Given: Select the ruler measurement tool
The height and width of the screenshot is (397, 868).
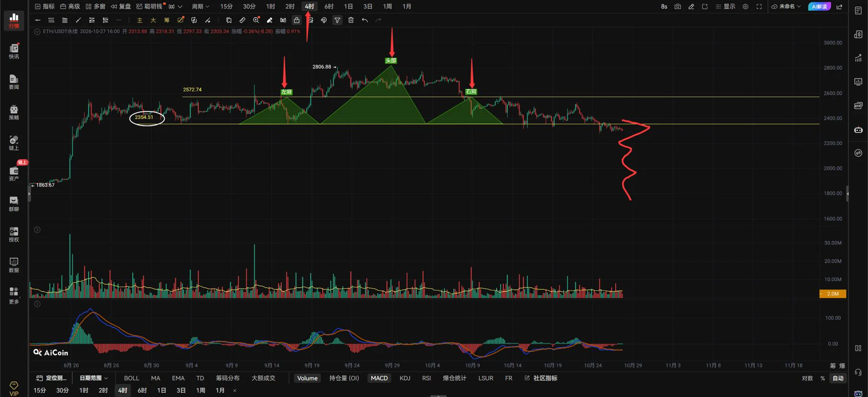Looking at the screenshot, I should point(242,20).
